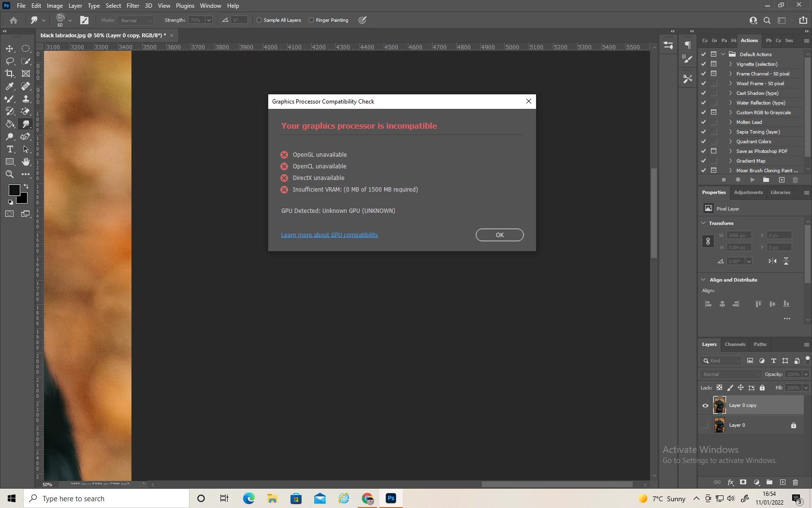Image resolution: width=812 pixels, height=508 pixels.
Task: Click the Windows Start button
Action: click(x=12, y=498)
